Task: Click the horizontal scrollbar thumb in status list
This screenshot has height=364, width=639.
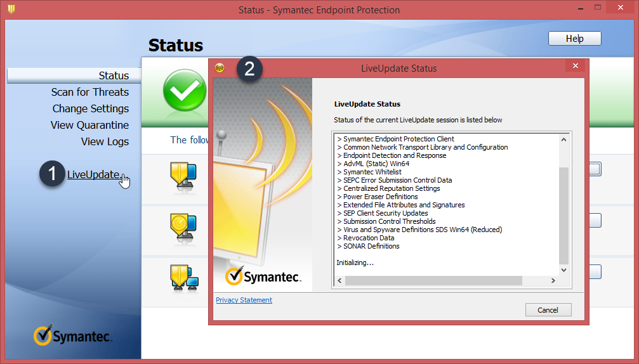Action: [x=433, y=280]
